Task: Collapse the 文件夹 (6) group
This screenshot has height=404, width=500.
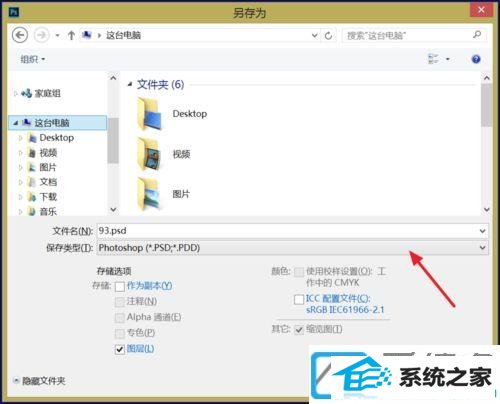Action: (130, 85)
